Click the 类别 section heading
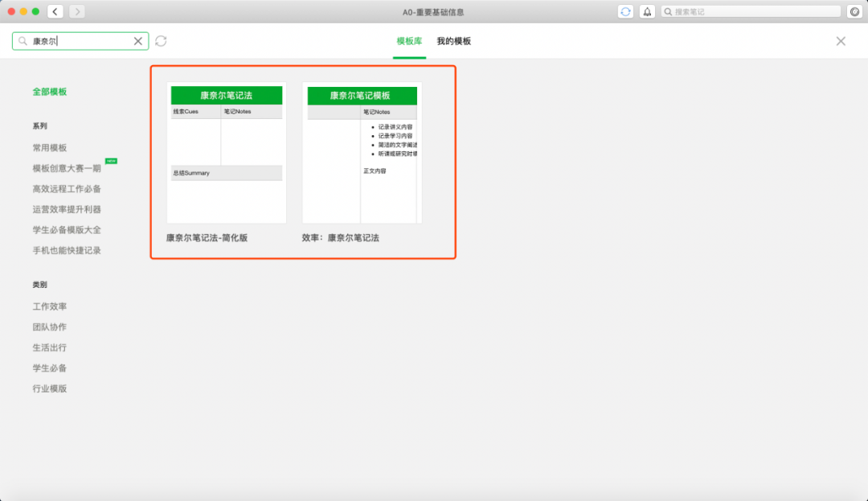This screenshot has width=868, height=501. point(40,285)
